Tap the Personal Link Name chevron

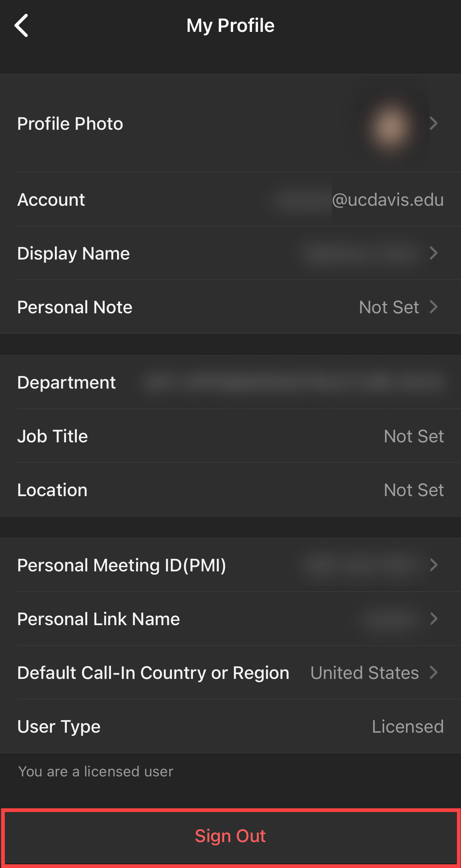point(434,619)
